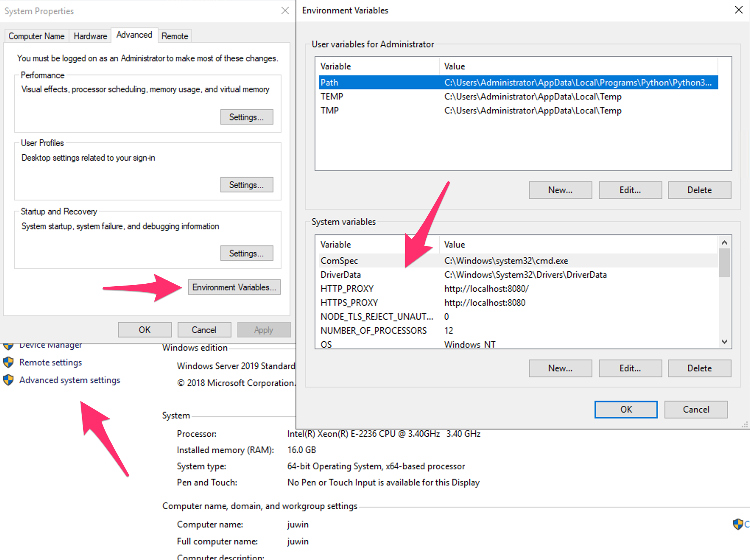
Task: Switch to the Remote tab
Action: click(x=175, y=36)
